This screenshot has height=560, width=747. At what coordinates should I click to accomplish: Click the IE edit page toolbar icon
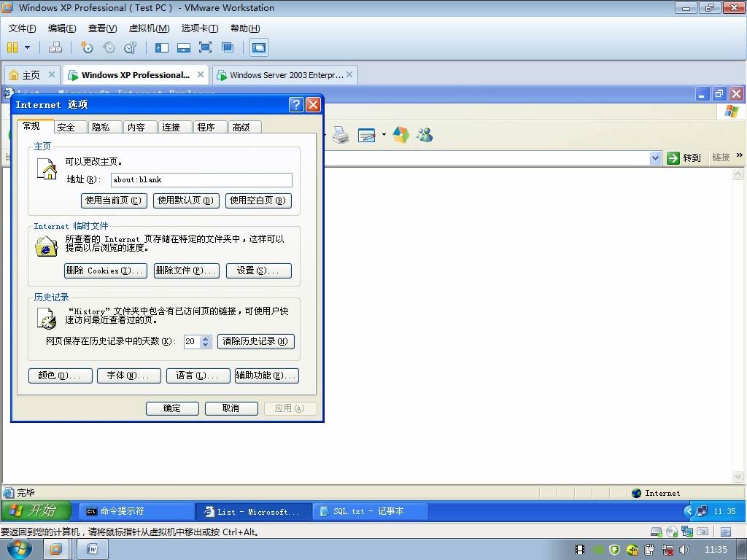coord(367,135)
